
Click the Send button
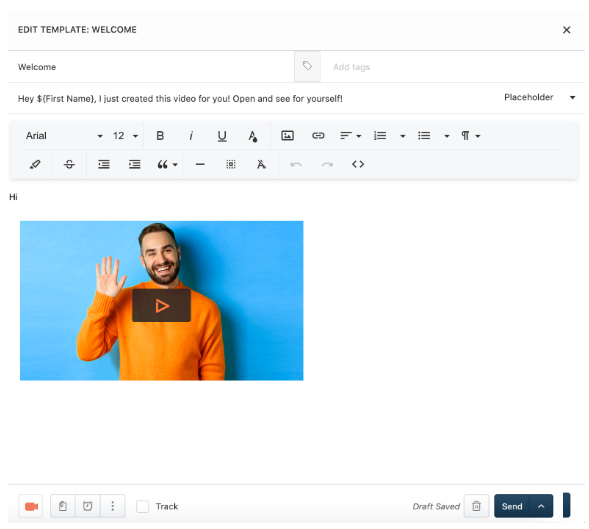pyautogui.click(x=512, y=506)
